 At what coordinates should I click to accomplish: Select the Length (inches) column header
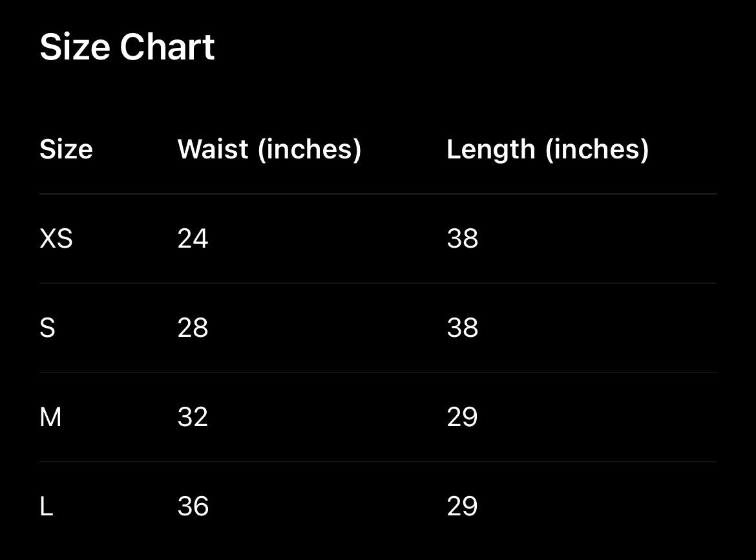pos(547,149)
